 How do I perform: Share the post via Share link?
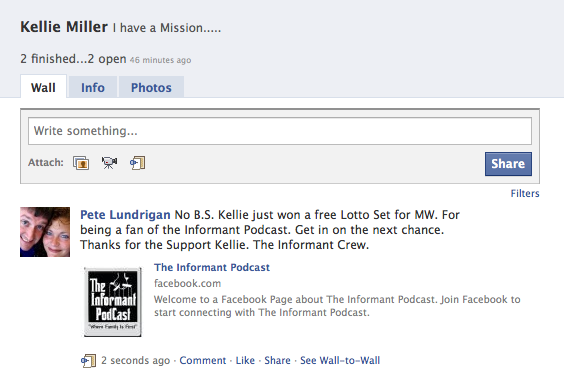[x=277, y=360]
